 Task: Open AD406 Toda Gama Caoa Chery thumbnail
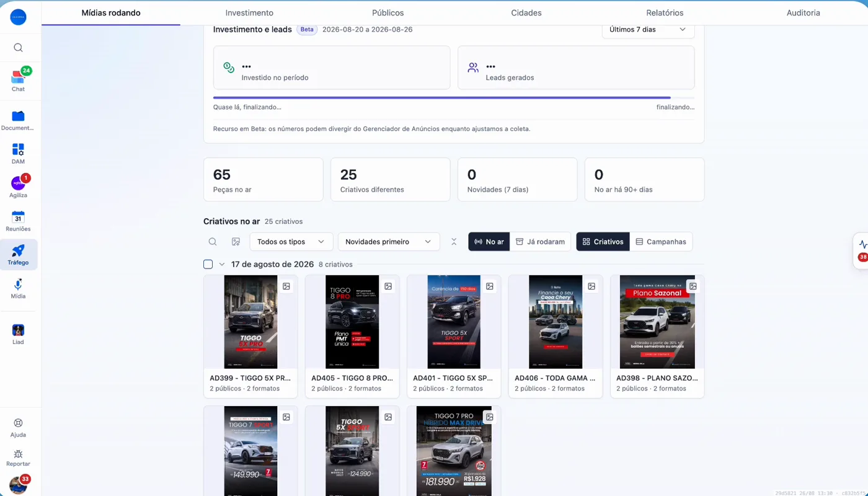point(556,322)
